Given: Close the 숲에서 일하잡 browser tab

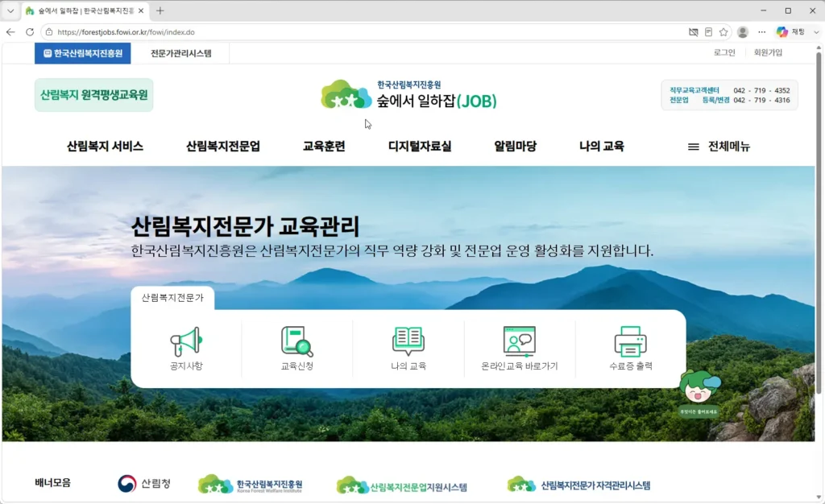Looking at the screenshot, I should [x=141, y=10].
